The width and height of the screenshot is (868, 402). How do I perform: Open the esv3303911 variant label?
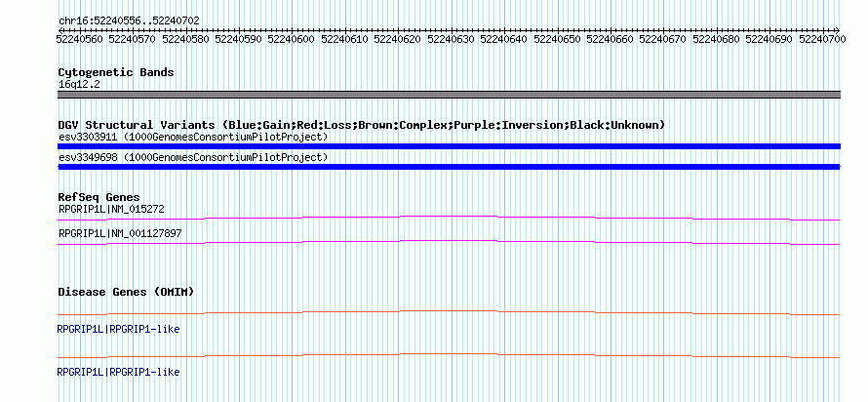coord(193,137)
